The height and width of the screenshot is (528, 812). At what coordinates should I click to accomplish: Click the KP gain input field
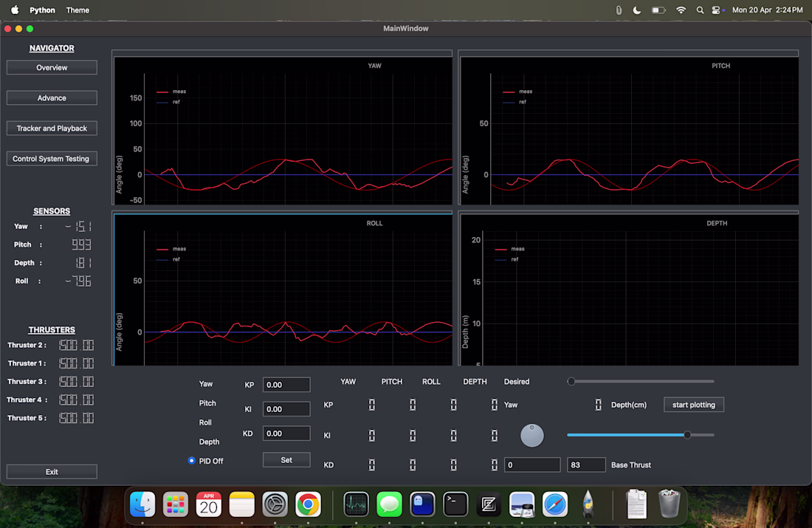(x=286, y=385)
